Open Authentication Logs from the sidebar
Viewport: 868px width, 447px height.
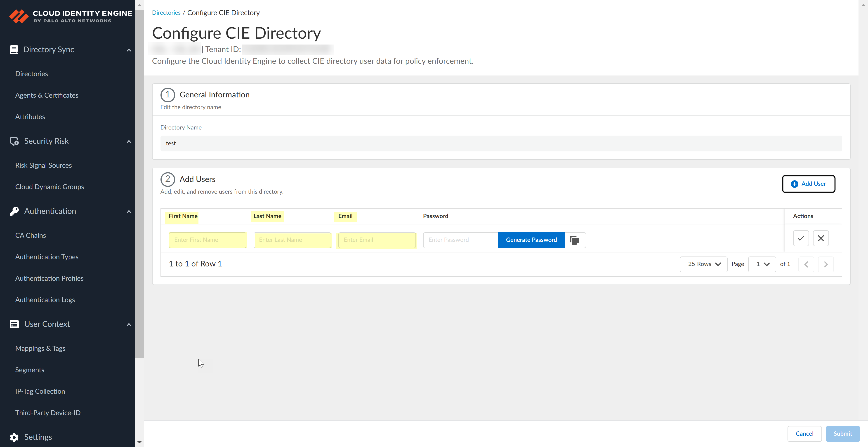pyautogui.click(x=45, y=299)
